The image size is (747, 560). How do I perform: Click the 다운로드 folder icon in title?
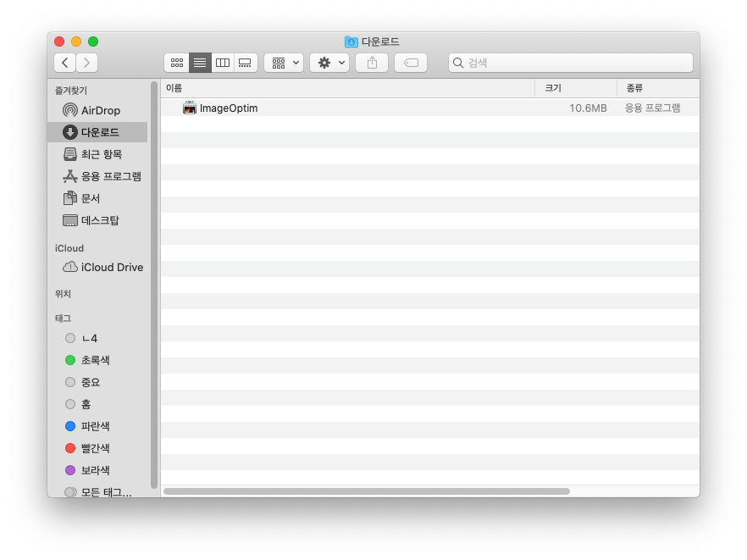351,42
